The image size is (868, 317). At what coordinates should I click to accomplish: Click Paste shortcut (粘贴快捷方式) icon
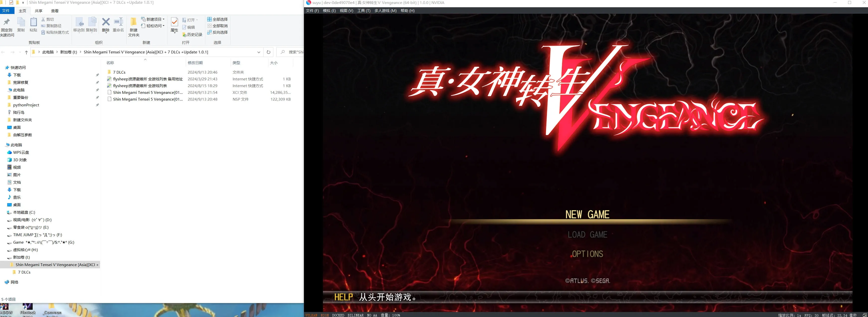[43, 32]
